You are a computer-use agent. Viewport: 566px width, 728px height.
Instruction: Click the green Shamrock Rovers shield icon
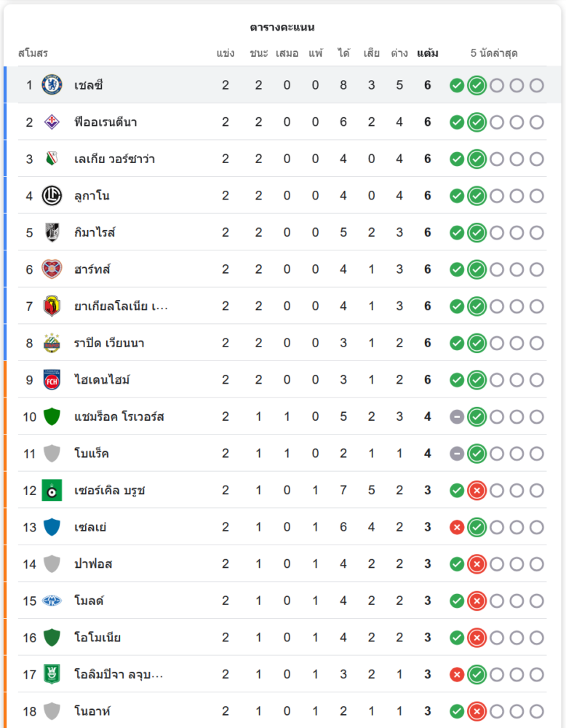(52, 416)
